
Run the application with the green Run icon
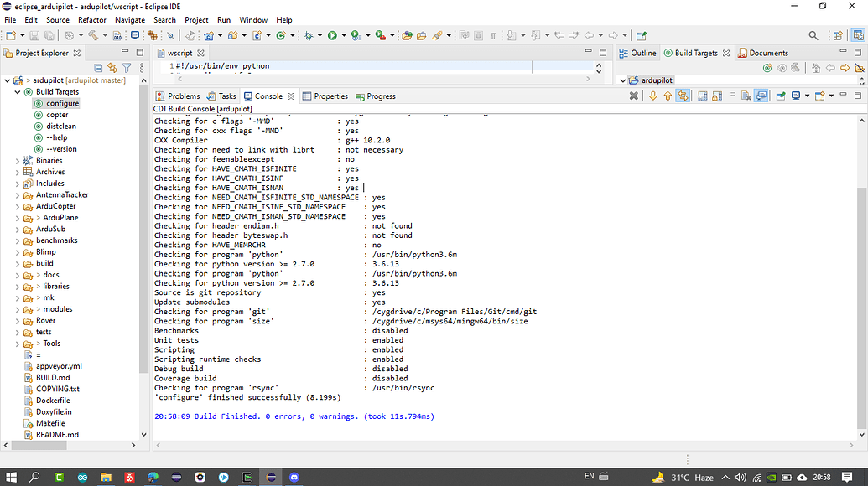(332, 34)
